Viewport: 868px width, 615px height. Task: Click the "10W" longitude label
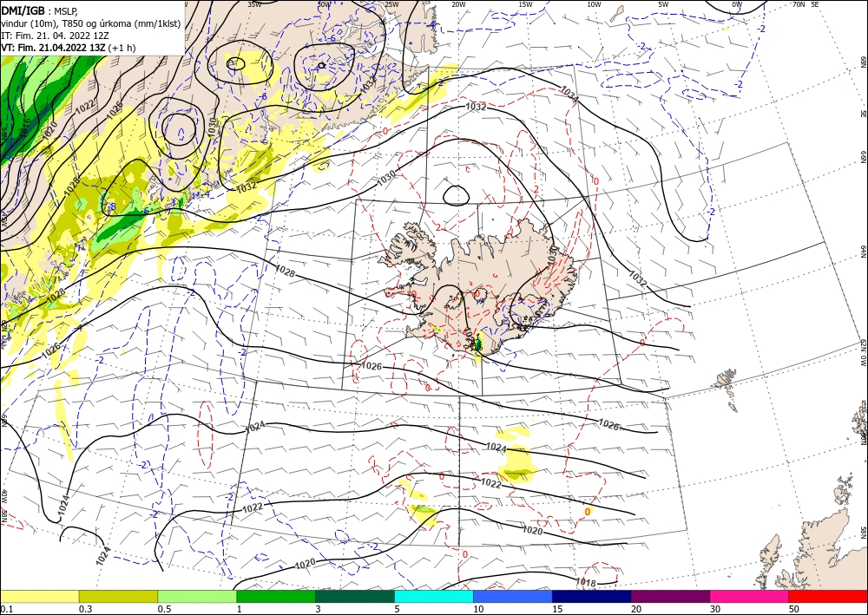coord(594,4)
